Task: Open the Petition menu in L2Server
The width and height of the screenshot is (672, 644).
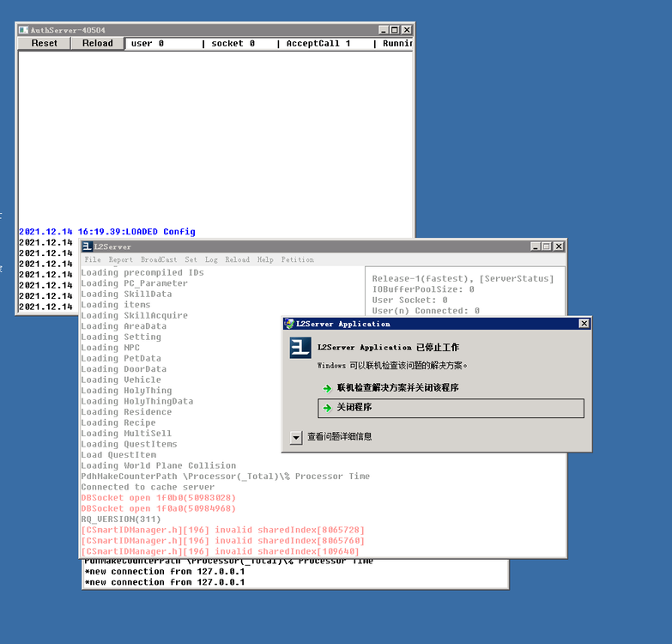Action: [298, 259]
